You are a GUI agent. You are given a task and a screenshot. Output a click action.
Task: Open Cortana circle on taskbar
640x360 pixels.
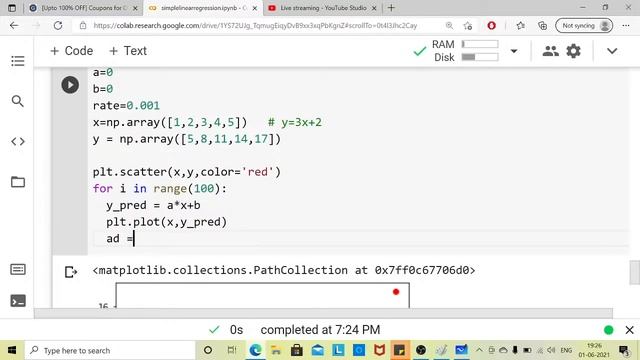(208, 350)
